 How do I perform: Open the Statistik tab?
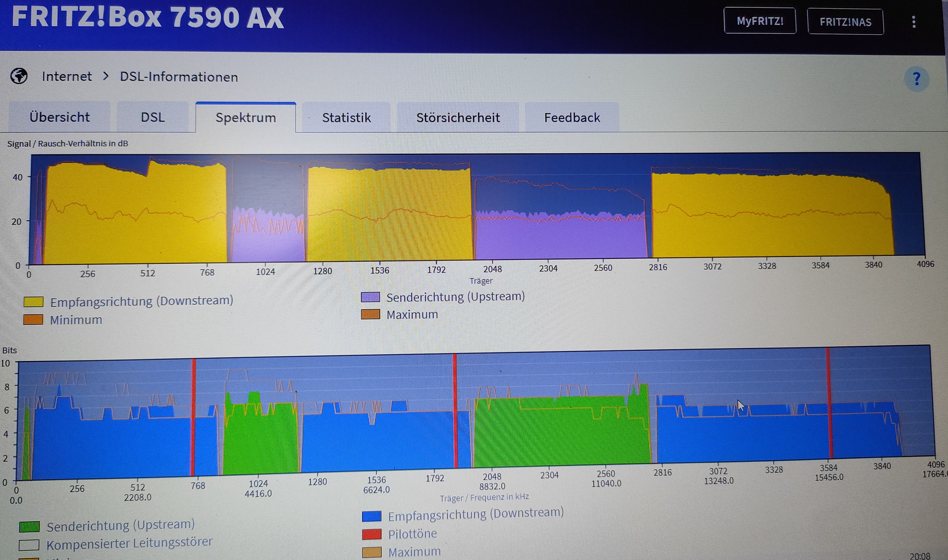click(x=346, y=118)
